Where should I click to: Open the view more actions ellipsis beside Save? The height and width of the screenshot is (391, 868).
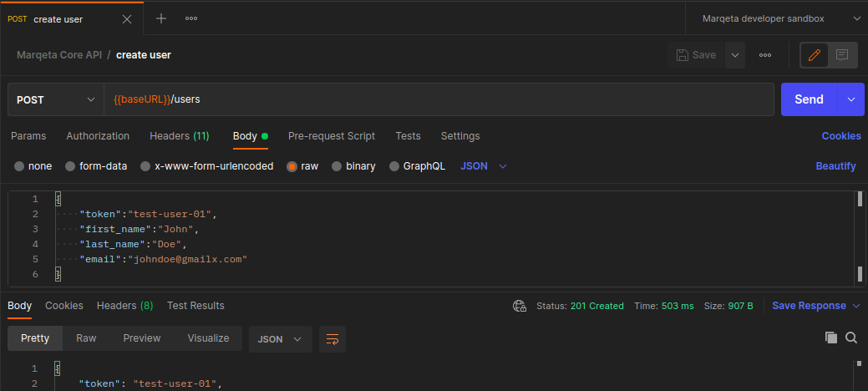tap(765, 55)
